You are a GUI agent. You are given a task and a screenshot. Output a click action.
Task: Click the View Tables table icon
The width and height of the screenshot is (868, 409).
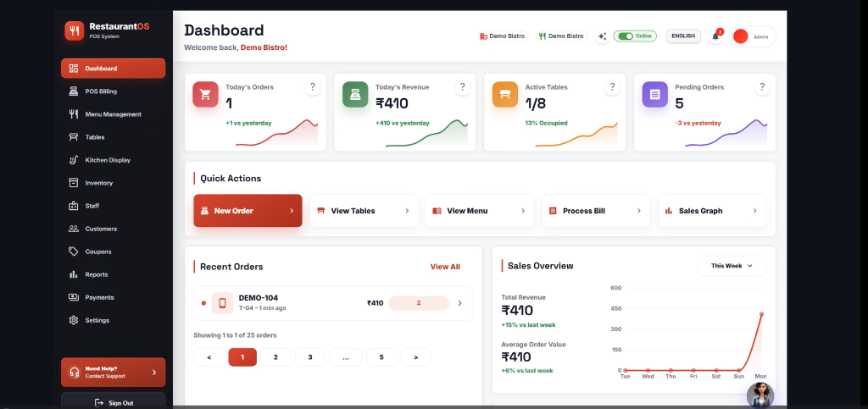click(320, 211)
